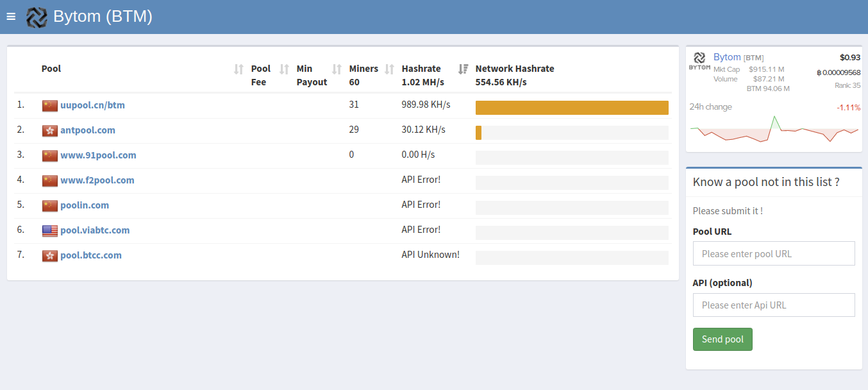Focus the Pool URL input field
This screenshot has width=868, height=390.
tap(774, 253)
